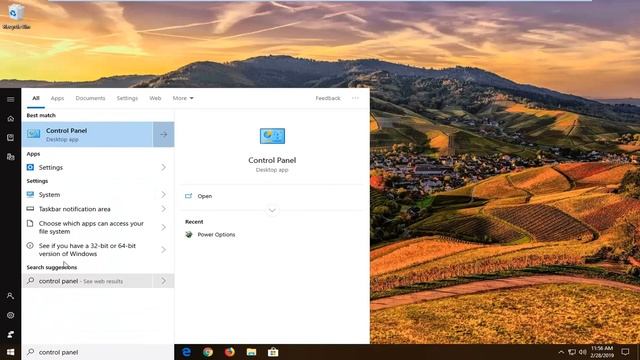This screenshot has width=640, height=360.
Task: Expand the chevron next to System
Action: coord(164,195)
